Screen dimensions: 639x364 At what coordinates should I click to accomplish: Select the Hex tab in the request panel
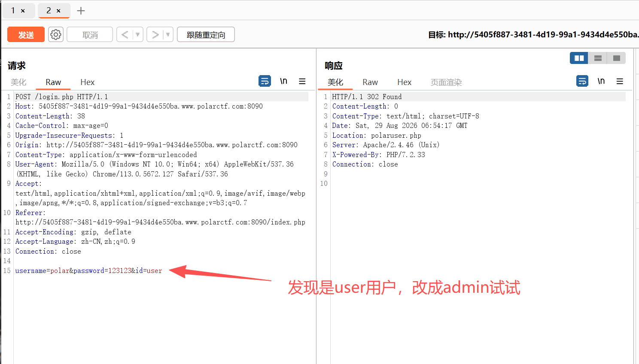pyautogui.click(x=87, y=82)
